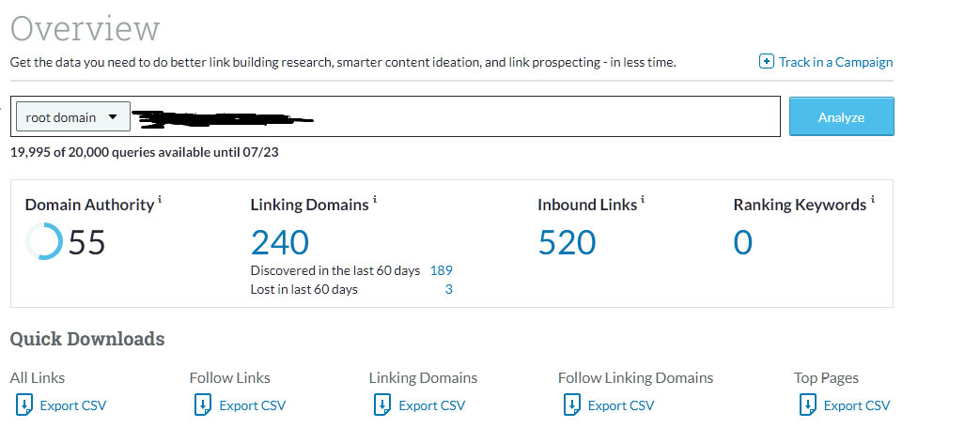The image size is (980, 443).
Task: Click Export CSV under Top Pages
Action: click(x=856, y=405)
